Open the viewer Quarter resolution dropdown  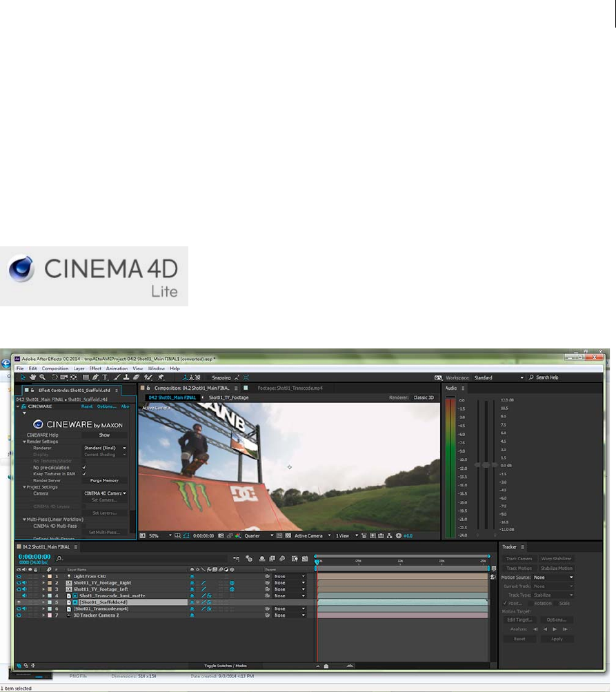259,536
